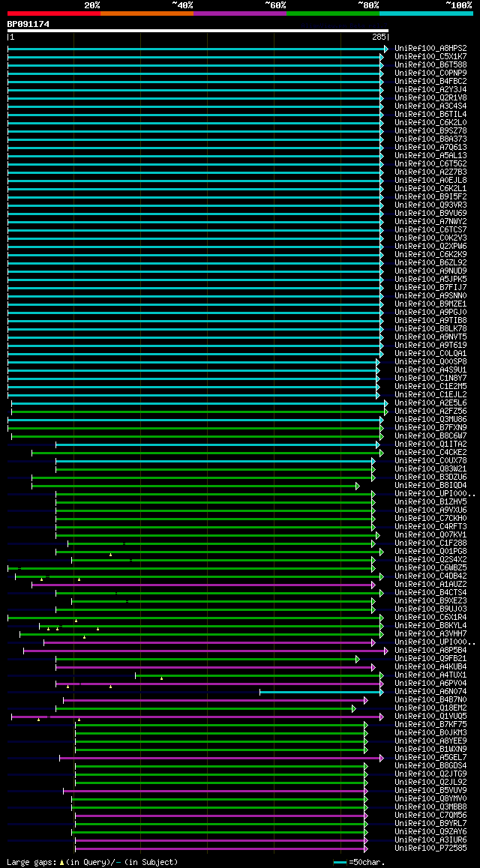Click the cyan ~100% legend color segment

click(426, 13)
